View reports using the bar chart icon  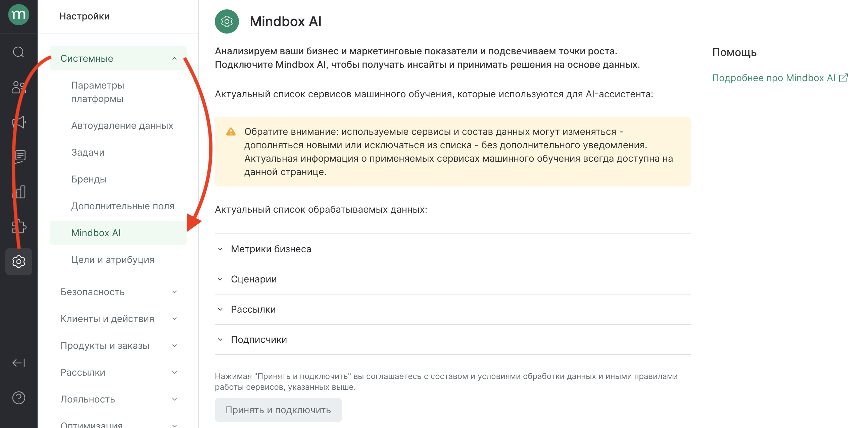point(18,192)
